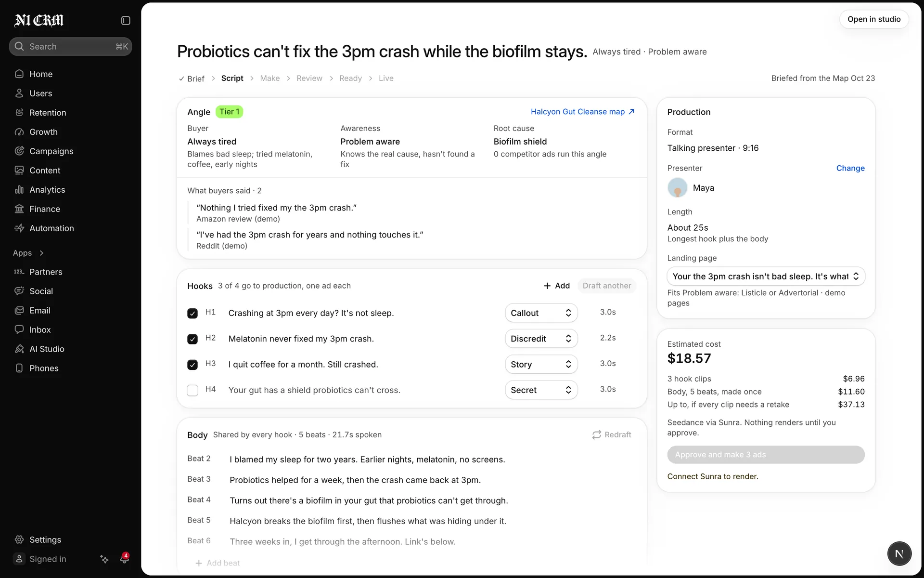
Task: Uncheck hook H1 checkbox
Action: (x=192, y=313)
